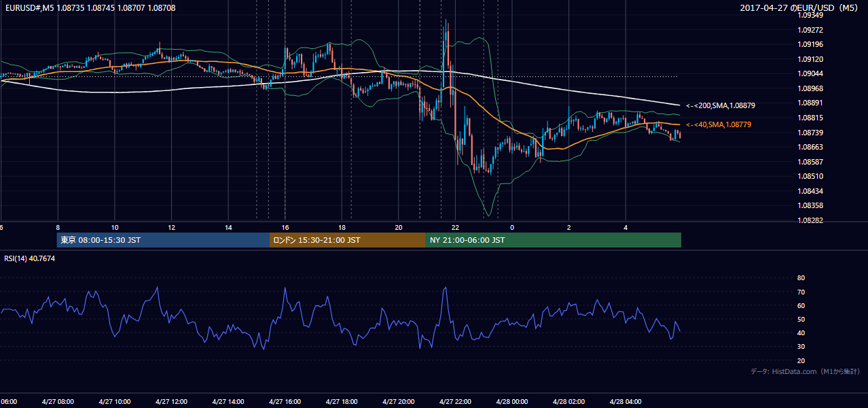Click the 40,SMA,1.08779 line label
Viewport: 868px width, 408px height.
[x=719, y=124]
